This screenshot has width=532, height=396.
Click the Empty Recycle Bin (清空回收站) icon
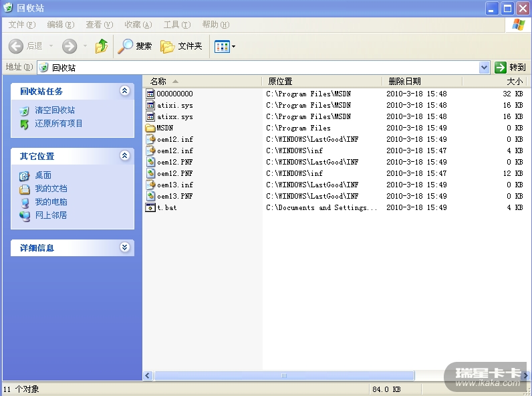click(x=24, y=111)
